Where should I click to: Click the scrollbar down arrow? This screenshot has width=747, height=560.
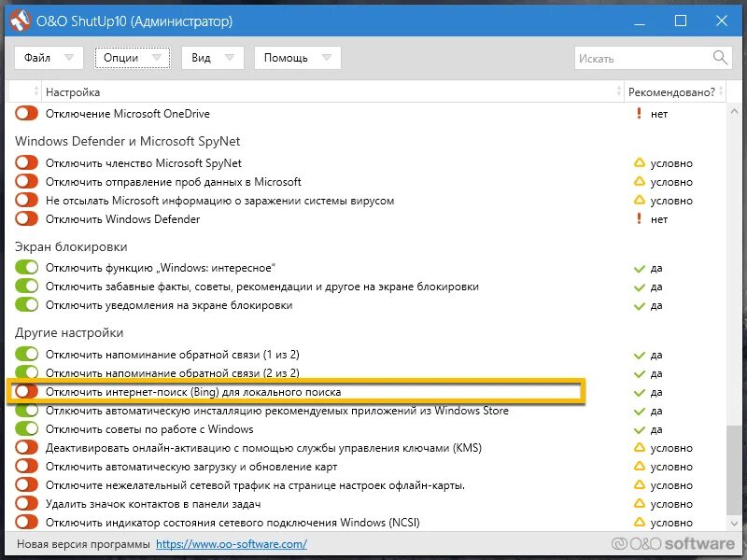[733, 524]
